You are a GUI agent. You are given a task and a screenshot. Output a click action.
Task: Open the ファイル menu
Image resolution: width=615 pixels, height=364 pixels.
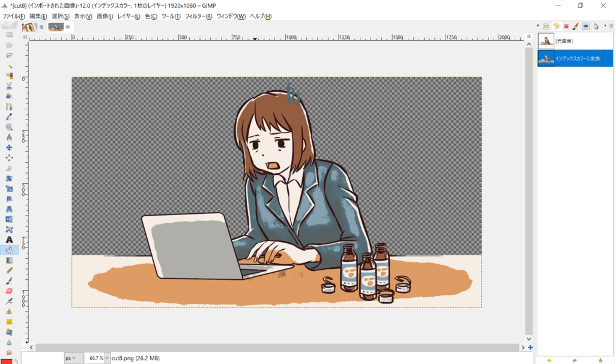tap(13, 16)
